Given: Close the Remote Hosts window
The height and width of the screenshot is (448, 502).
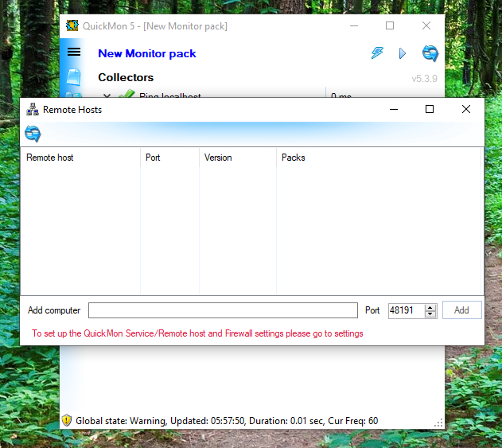Looking at the screenshot, I should coord(466,109).
